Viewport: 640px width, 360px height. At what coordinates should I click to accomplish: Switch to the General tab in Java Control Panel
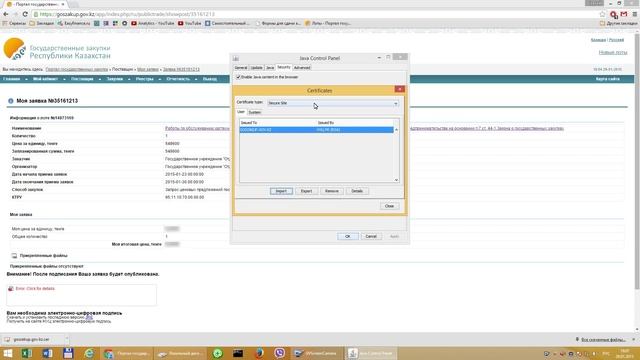click(241, 68)
